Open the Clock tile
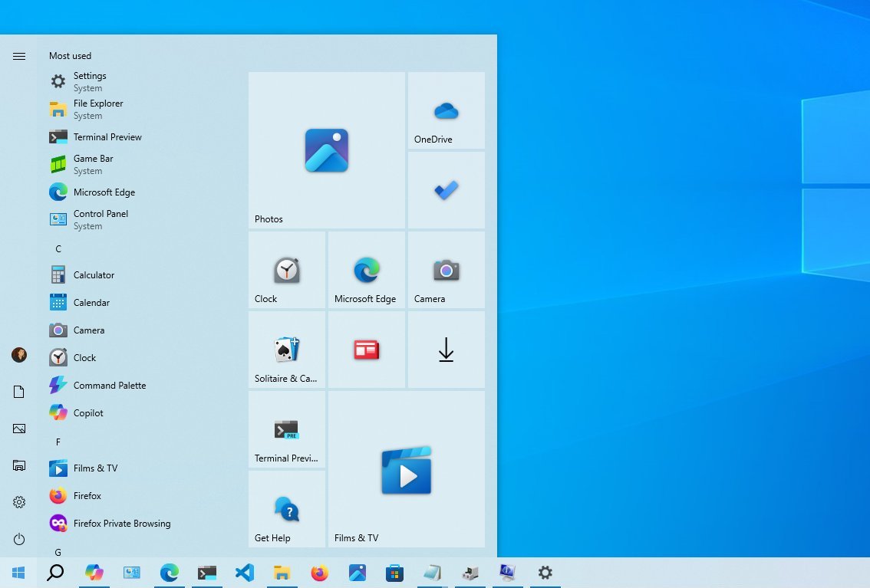Viewport: 870px width, 588px height. click(287, 270)
